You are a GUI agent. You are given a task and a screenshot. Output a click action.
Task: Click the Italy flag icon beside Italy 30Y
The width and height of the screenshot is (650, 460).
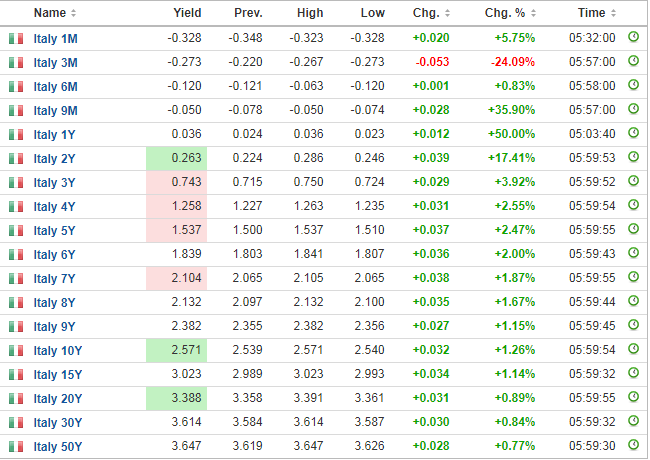pos(16,422)
